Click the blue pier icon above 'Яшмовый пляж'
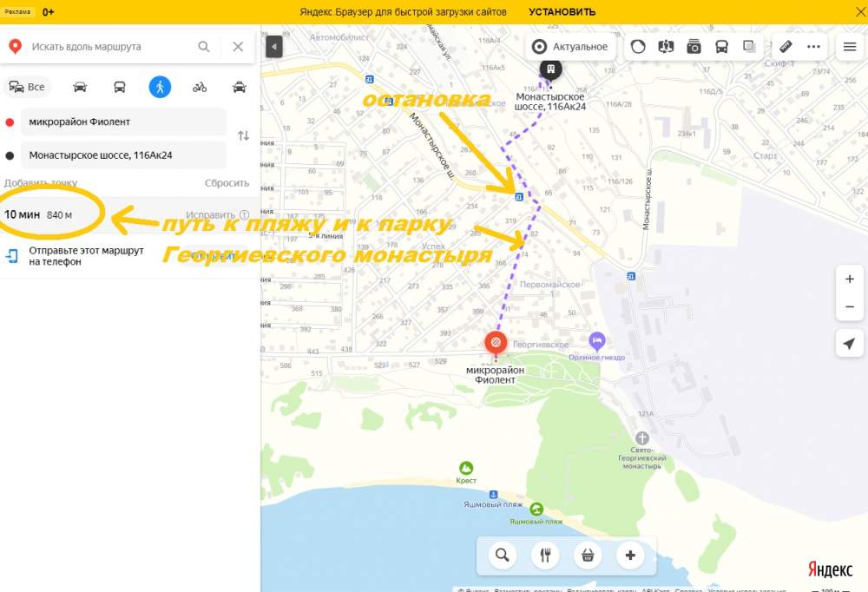Image resolution: width=868 pixels, height=592 pixels. (493, 494)
